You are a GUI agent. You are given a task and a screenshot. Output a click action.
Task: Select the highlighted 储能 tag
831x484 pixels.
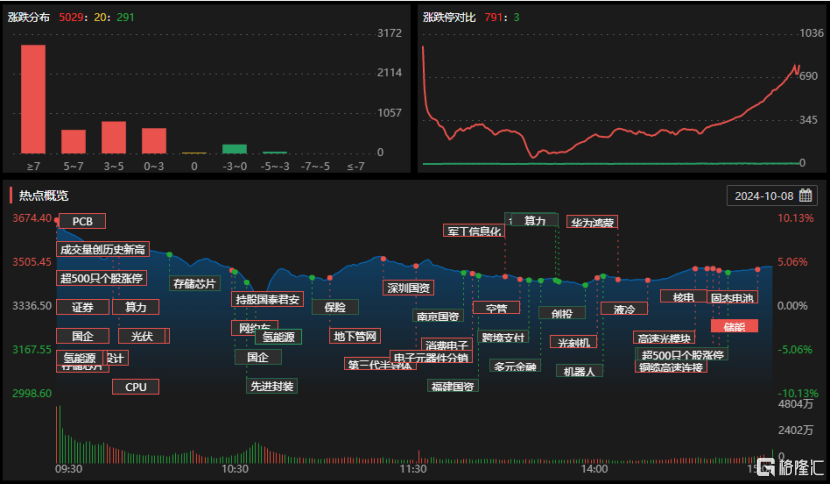(x=734, y=326)
